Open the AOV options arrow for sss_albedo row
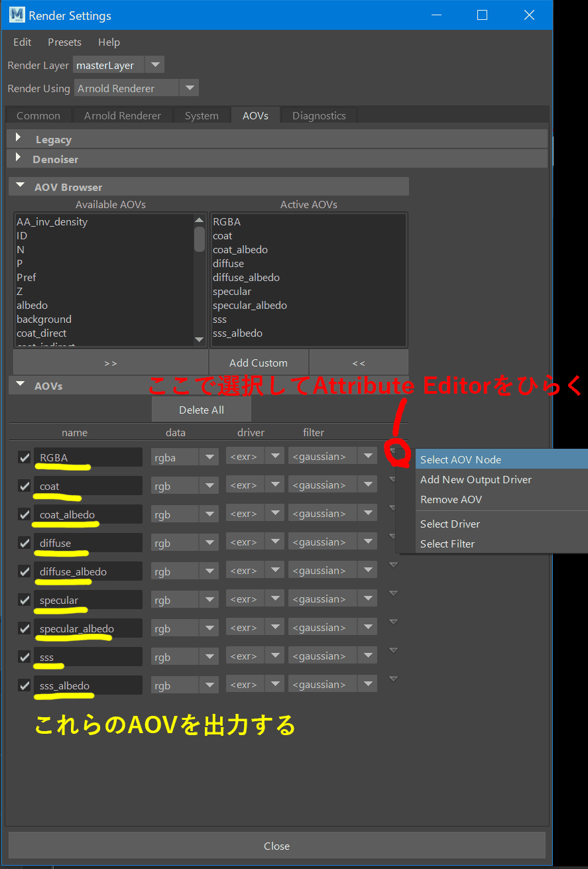 393,679
